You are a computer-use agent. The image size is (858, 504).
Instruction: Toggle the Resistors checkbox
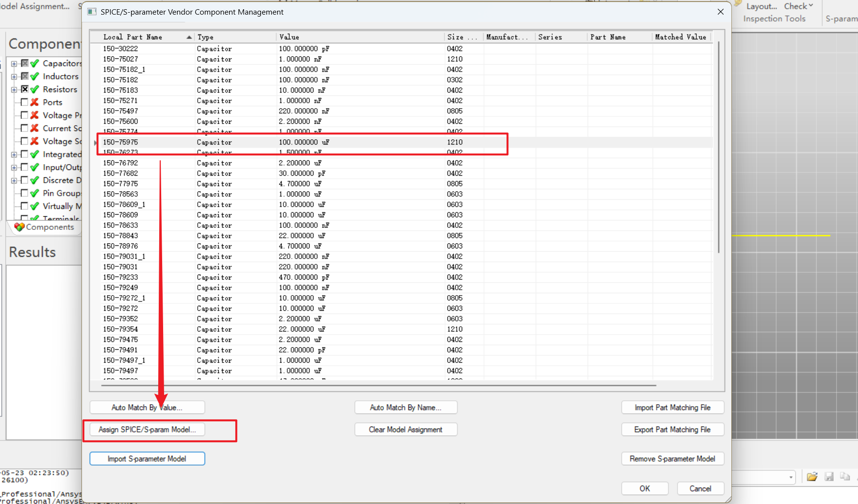click(24, 89)
